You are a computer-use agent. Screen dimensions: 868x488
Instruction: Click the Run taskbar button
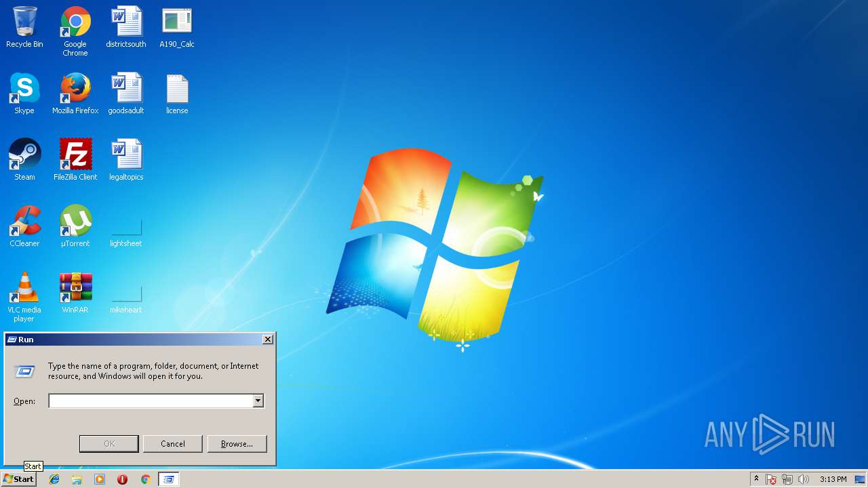pos(169,479)
